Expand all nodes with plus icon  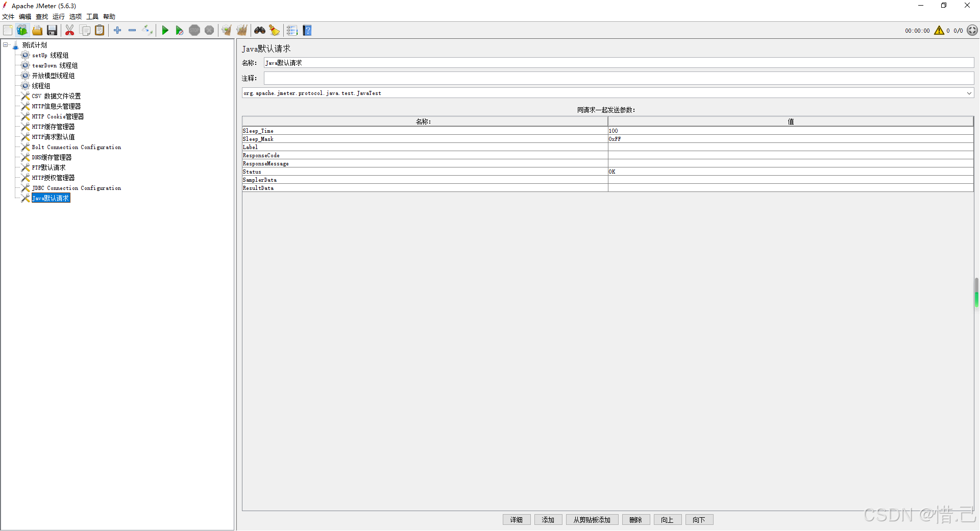117,31
